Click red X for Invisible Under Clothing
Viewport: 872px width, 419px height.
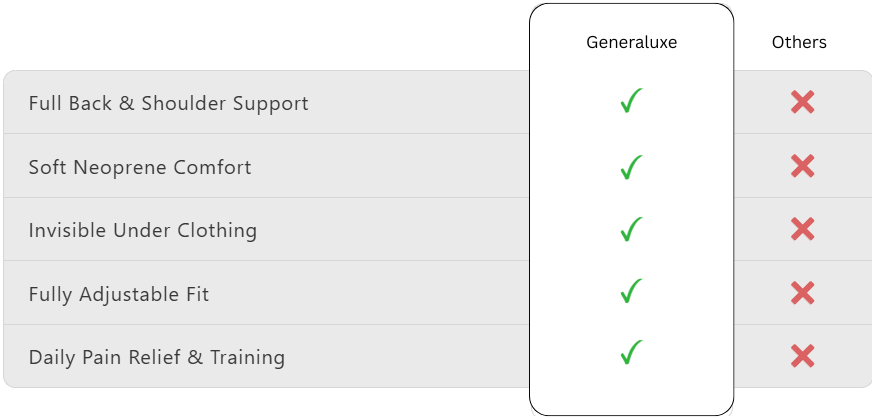802,229
